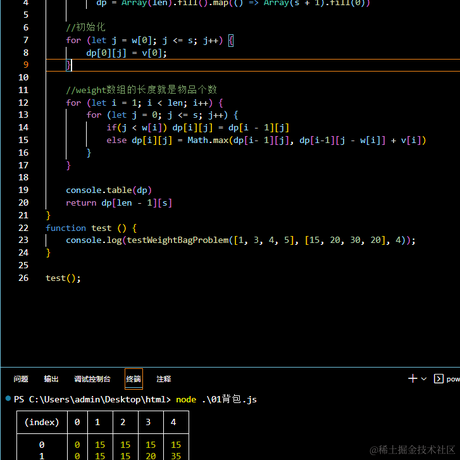Click 'Math.max' on line 15
Screen dimensions: 460x460
[x=208, y=140]
